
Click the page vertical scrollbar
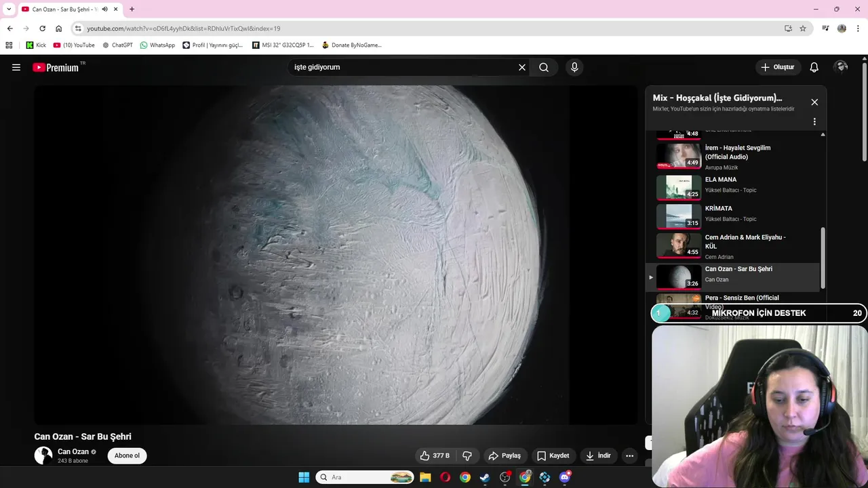click(x=865, y=112)
